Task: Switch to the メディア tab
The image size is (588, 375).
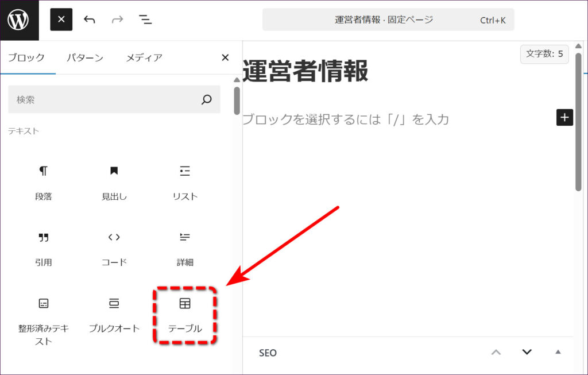Action: (x=144, y=57)
